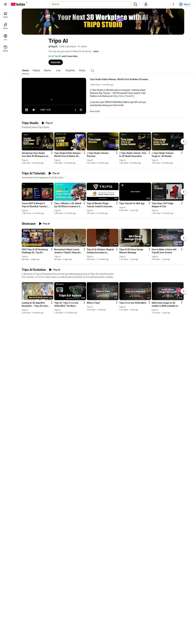Seek on the featured video progress bar
This screenshot has height=644, width=195.
(x=54, y=105)
